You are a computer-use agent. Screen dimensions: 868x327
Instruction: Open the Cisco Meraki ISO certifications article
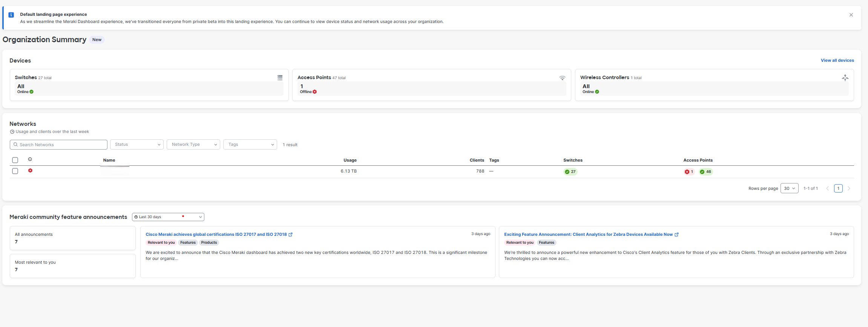tap(216, 234)
